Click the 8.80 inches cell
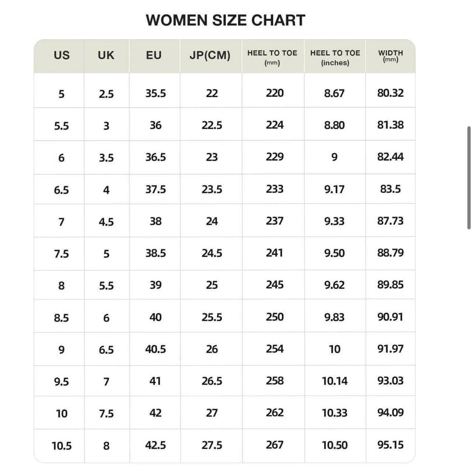 click(x=334, y=125)
